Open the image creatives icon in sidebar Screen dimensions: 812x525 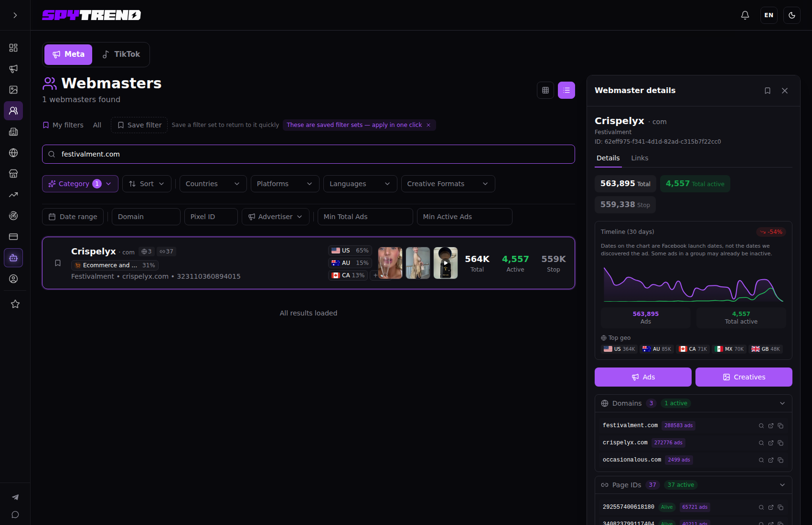13,90
